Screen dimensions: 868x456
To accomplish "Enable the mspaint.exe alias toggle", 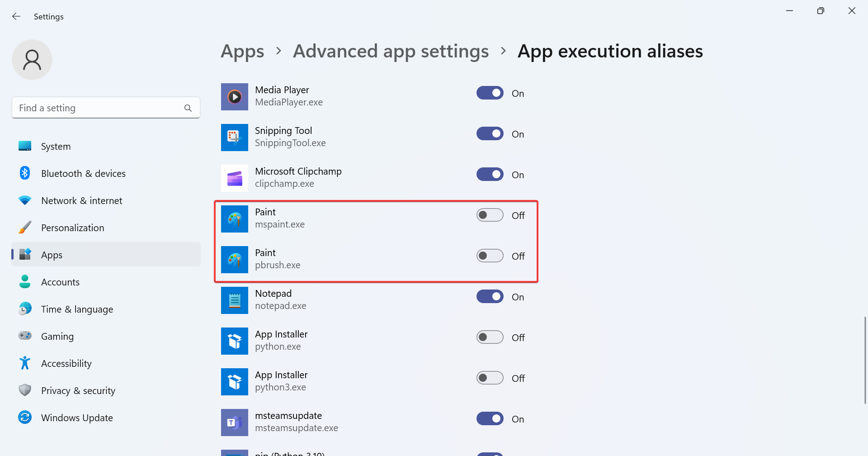I will (490, 215).
